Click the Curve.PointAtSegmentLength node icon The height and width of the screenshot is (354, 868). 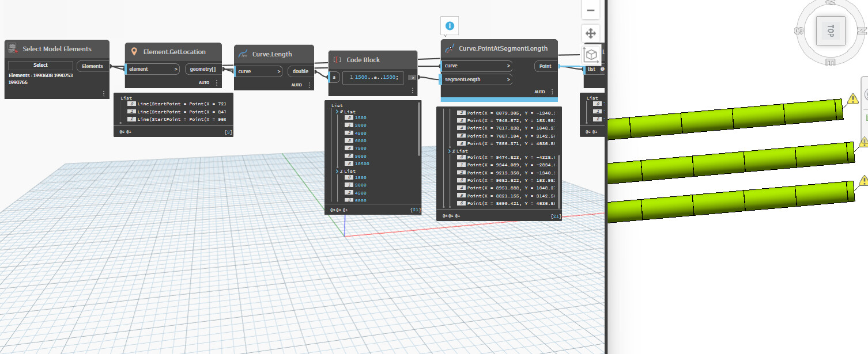450,48
